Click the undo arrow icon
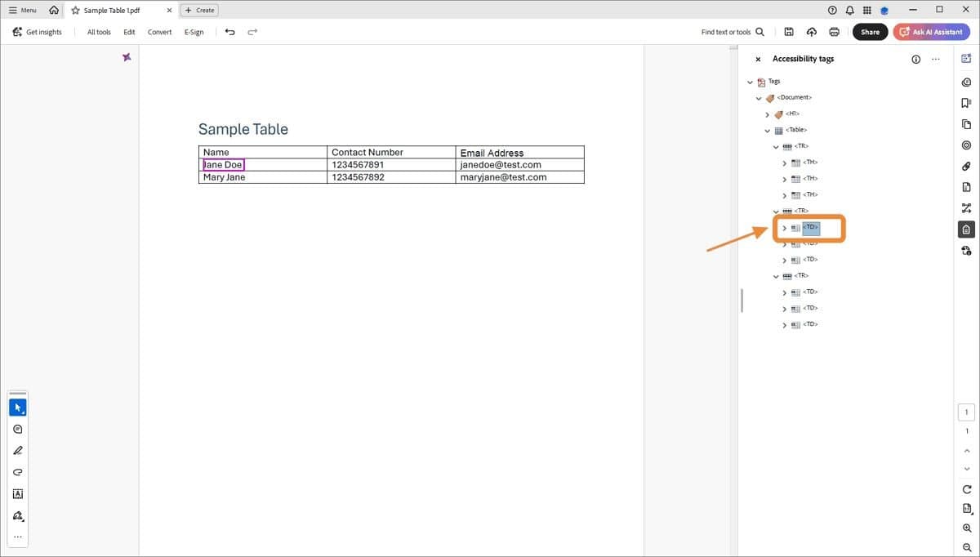980x557 pixels. [229, 31]
